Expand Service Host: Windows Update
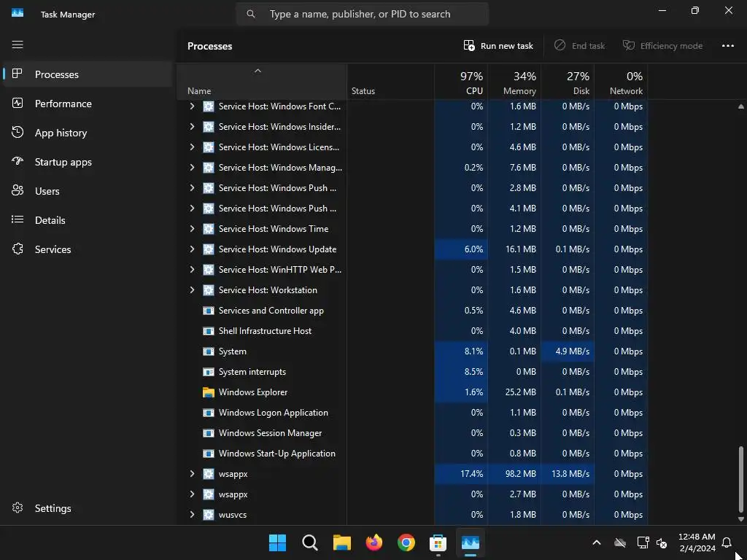Viewport: 747px width, 560px height. [192, 249]
